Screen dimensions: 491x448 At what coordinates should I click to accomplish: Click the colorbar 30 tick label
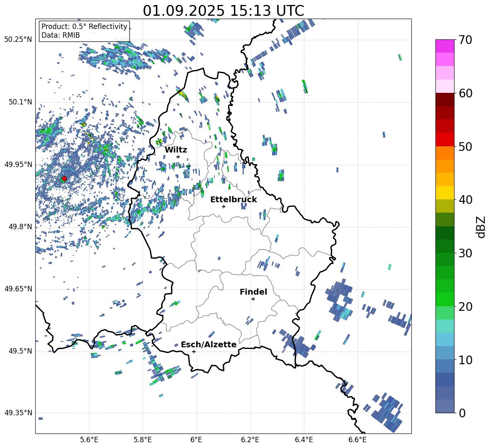pos(465,253)
